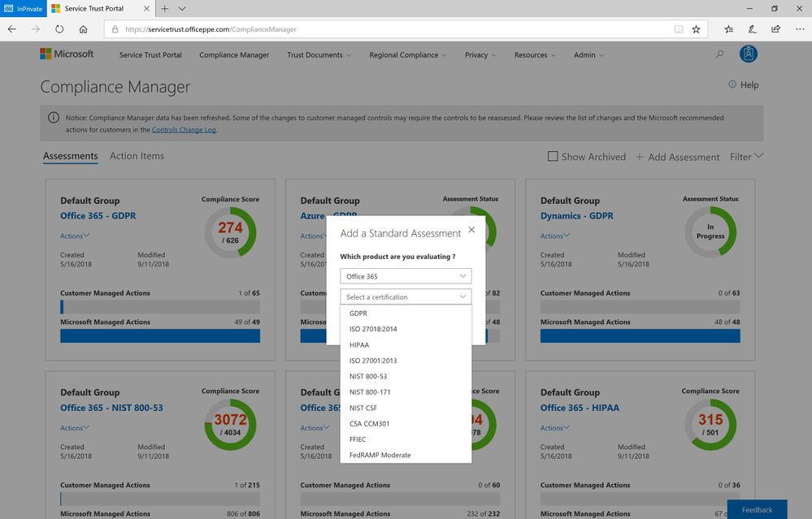This screenshot has height=519, width=812.
Task: Open reading view book icon
Action: 679,29
